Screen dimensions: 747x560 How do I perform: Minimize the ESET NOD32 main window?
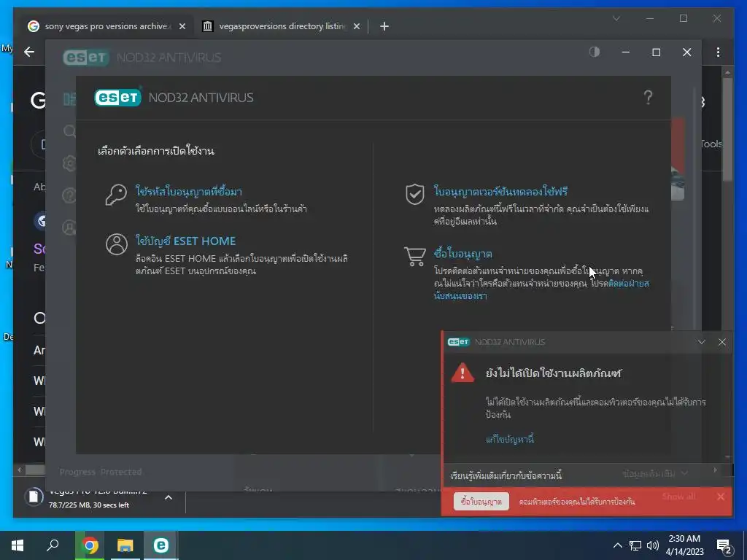(625, 52)
